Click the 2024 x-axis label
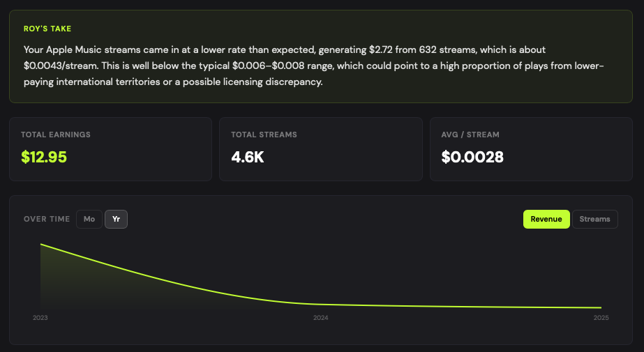This screenshot has width=644, height=352. pos(321,318)
